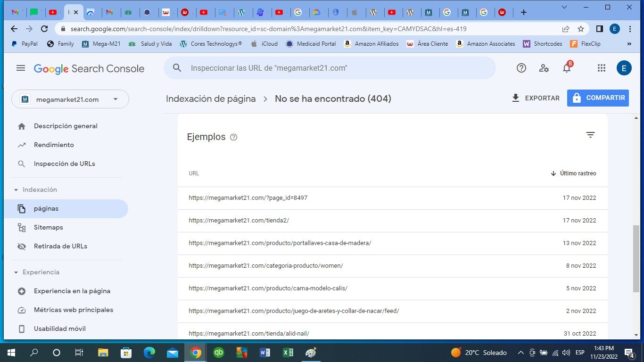
Task: Select the páginas indexing item
Action: click(x=66, y=208)
